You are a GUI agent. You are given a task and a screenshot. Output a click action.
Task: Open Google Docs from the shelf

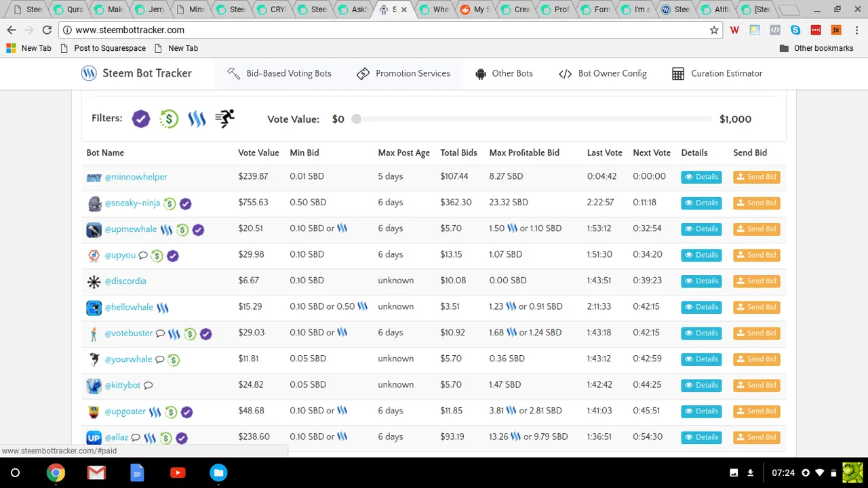137,472
